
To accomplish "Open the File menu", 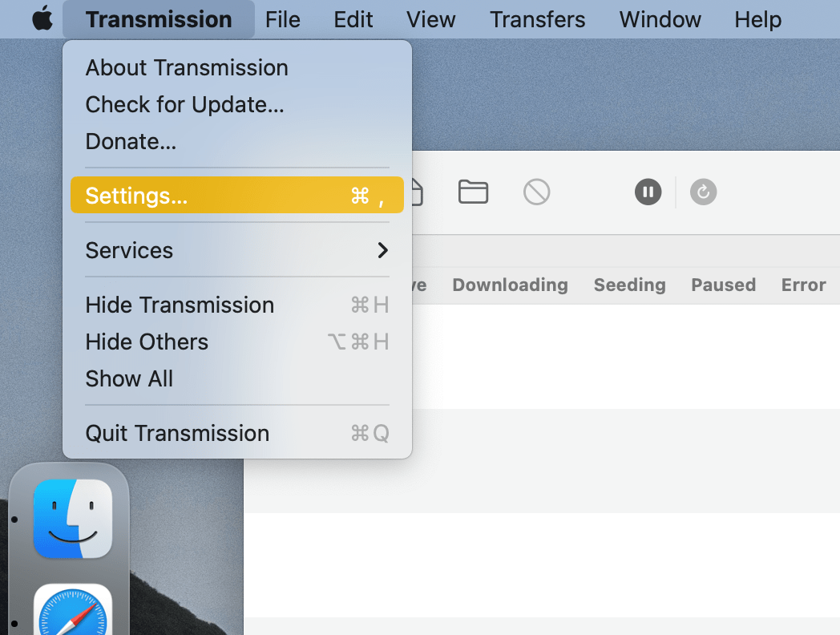I will coord(283,19).
